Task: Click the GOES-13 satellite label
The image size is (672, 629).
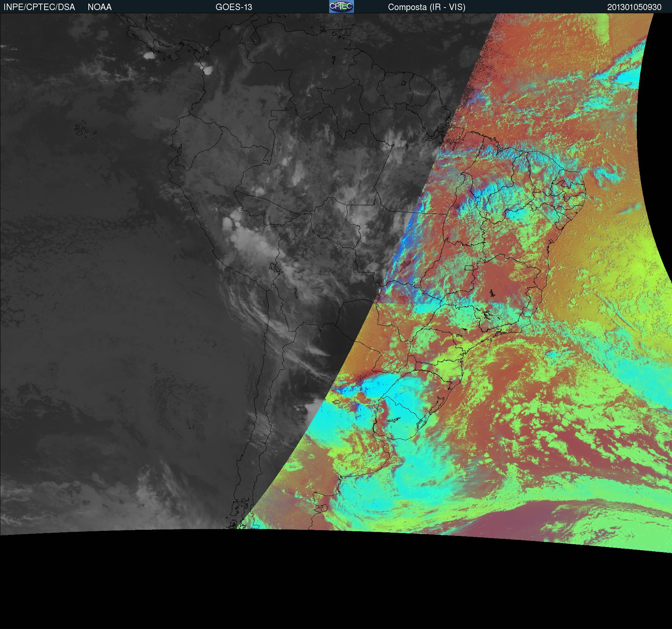Action: [234, 7]
